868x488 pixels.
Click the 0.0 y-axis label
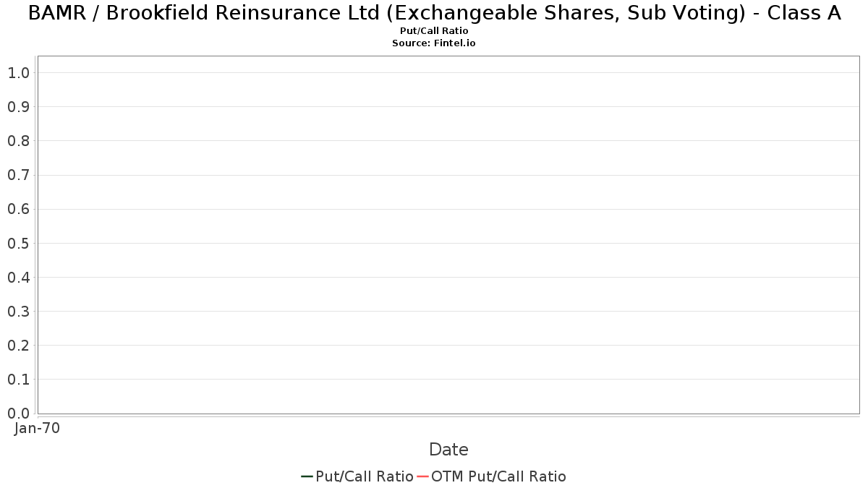point(18,413)
